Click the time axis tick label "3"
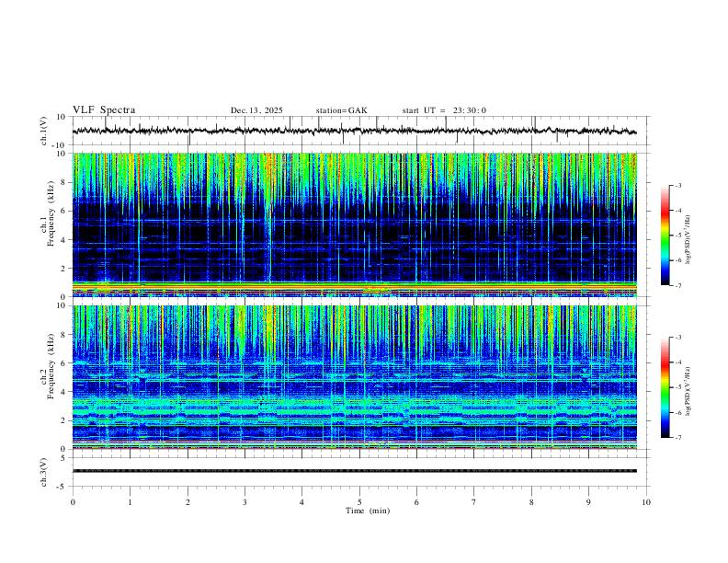Image resolution: width=728 pixels, height=563 pixels. (245, 502)
